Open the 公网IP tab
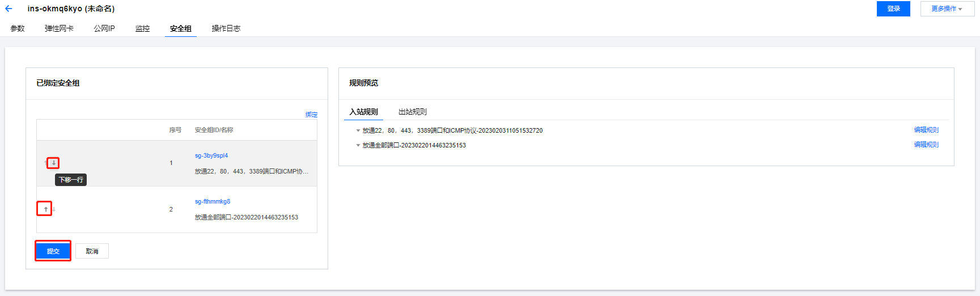 104,28
